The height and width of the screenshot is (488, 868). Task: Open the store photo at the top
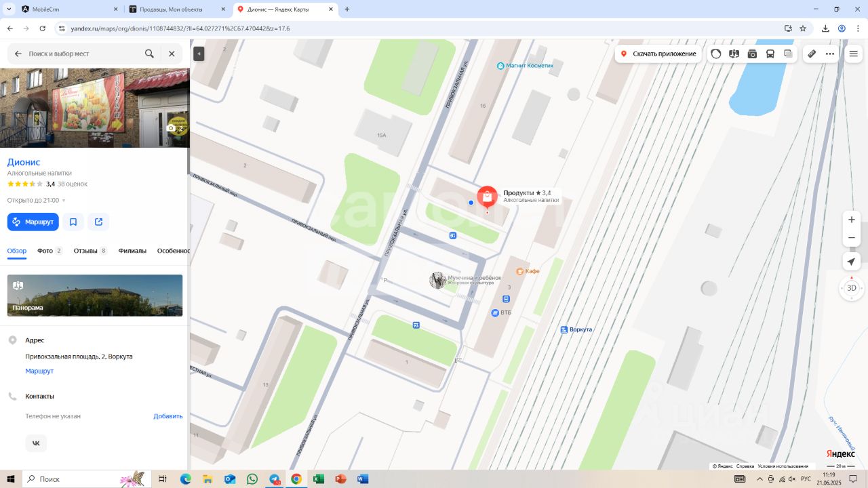(x=94, y=108)
